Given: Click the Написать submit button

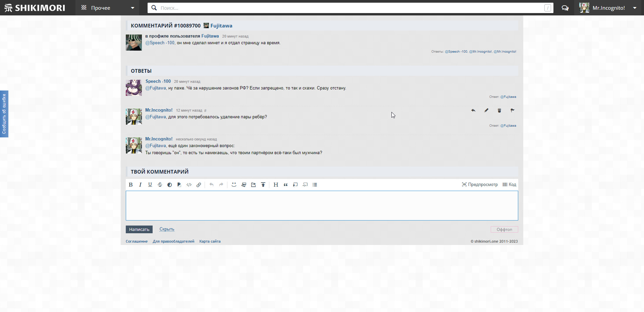Looking at the screenshot, I should pyautogui.click(x=139, y=230).
